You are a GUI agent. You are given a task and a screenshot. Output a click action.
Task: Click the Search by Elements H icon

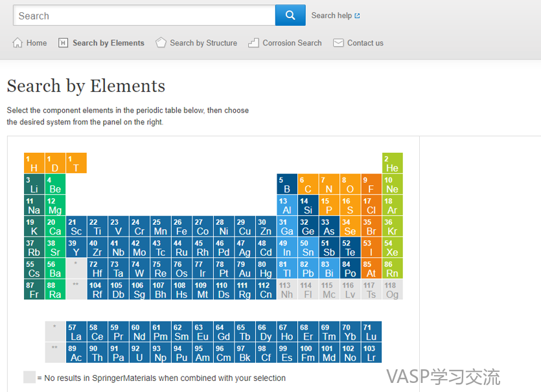point(63,43)
